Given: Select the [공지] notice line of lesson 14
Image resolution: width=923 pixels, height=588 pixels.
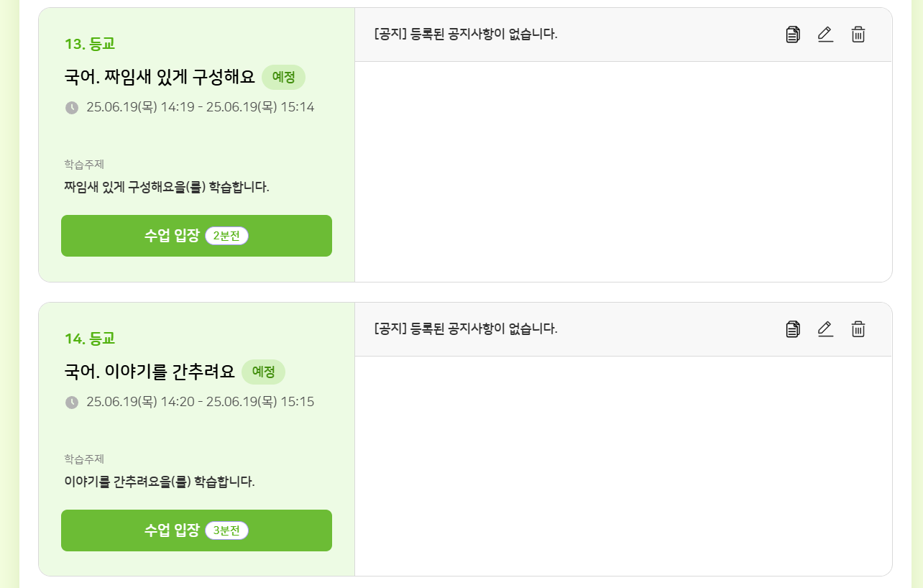Looking at the screenshot, I should tap(466, 329).
